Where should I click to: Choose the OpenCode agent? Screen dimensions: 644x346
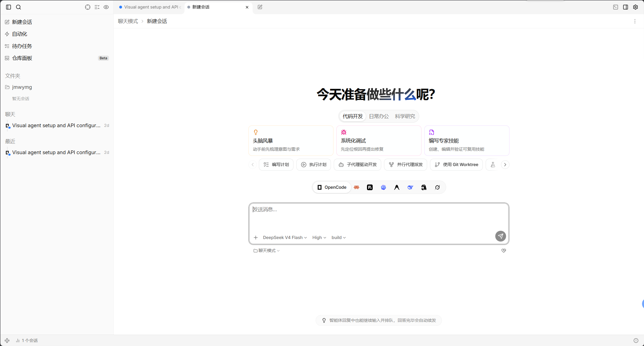pyautogui.click(x=332, y=187)
